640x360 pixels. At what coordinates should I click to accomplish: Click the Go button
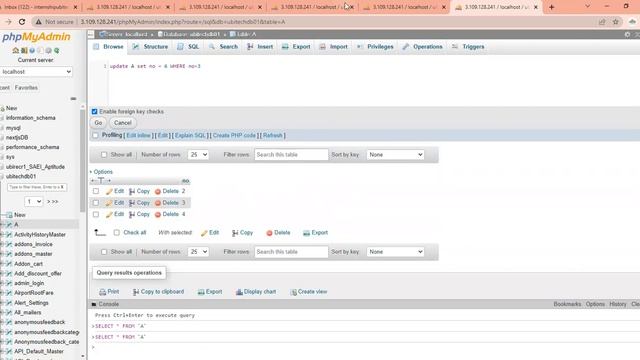(98, 123)
